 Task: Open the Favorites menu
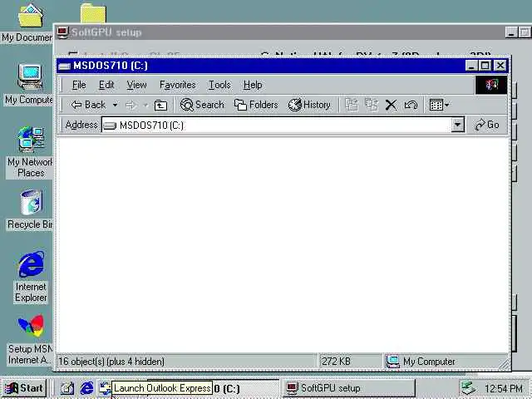(x=177, y=85)
